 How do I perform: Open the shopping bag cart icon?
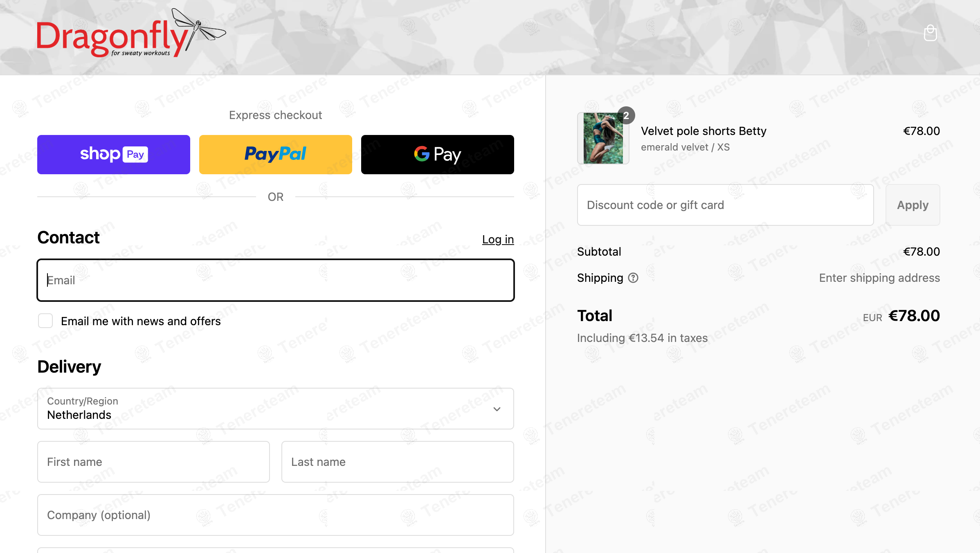click(x=930, y=33)
